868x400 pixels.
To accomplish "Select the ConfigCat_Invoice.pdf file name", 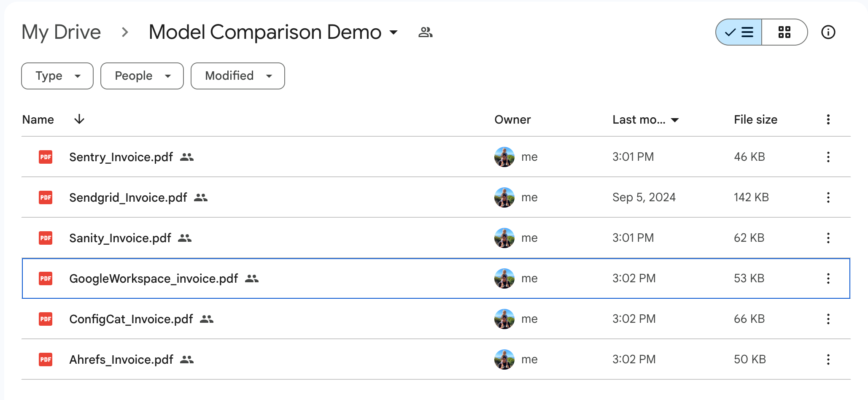I will 131,319.
